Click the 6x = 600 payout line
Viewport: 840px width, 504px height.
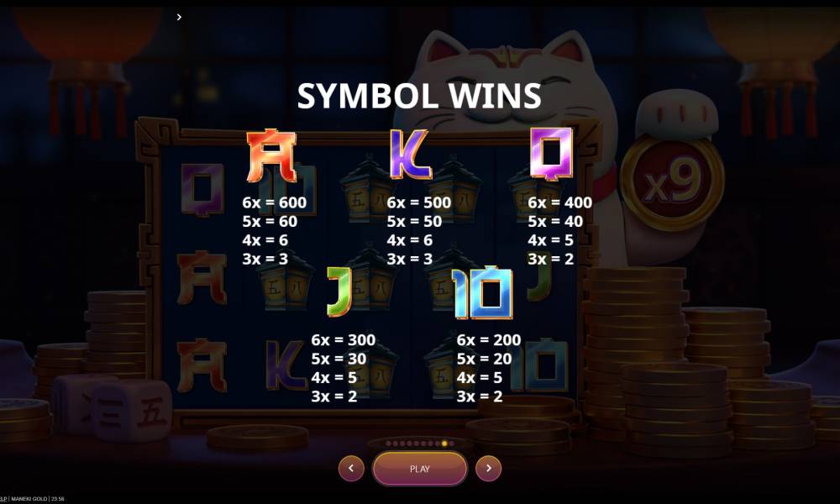(275, 202)
